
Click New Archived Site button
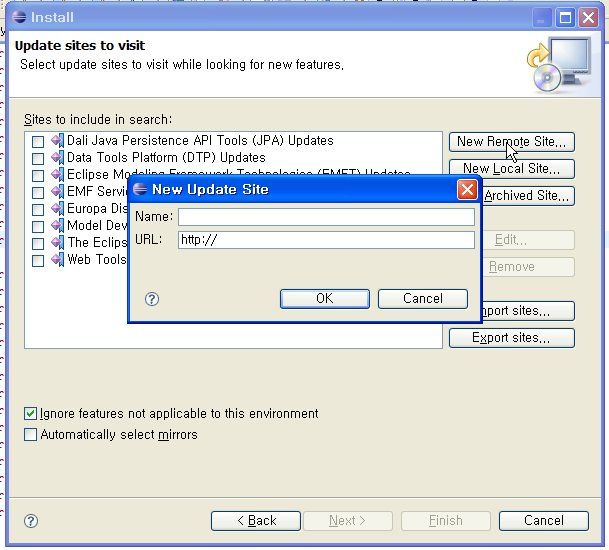[528, 196]
